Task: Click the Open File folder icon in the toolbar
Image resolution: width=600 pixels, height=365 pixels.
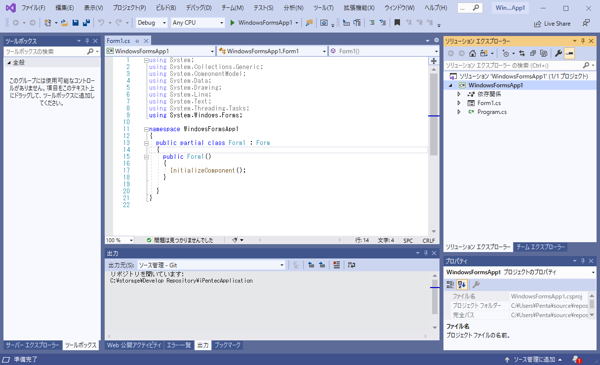Action: point(64,23)
